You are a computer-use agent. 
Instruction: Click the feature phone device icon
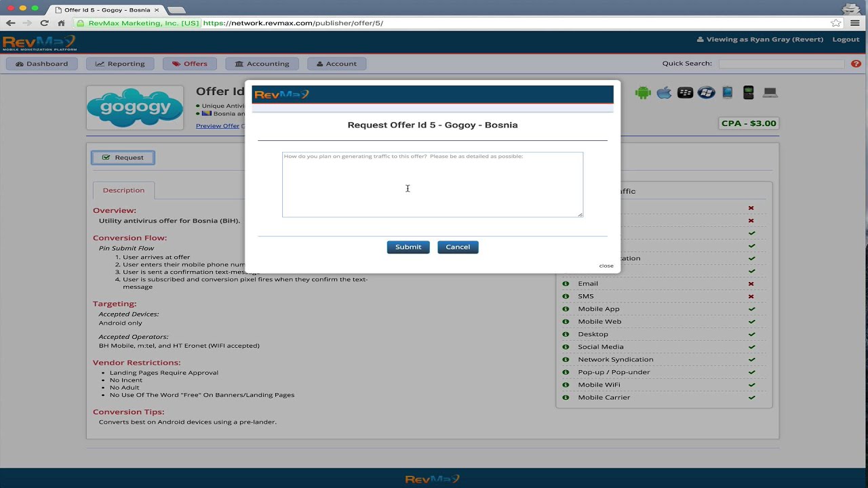(749, 93)
